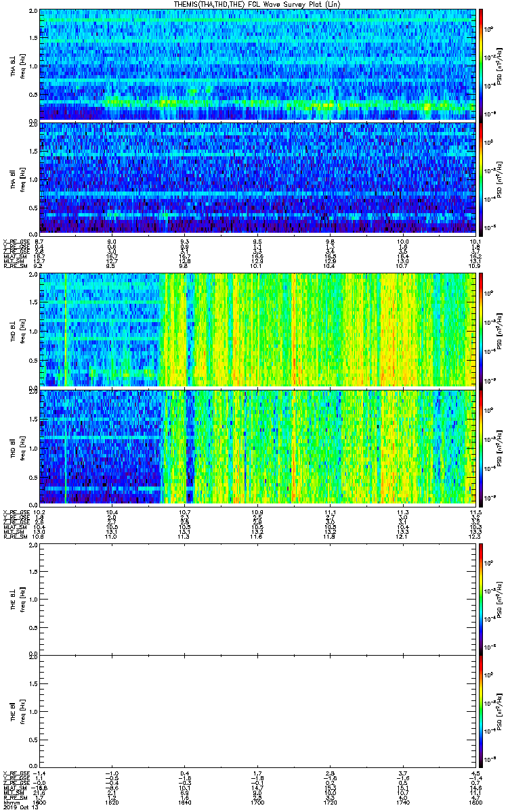This screenshot has height=812, width=508.
Task: Click the X_RE_GSE row label under THD panels
Action: click(x=16, y=511)
